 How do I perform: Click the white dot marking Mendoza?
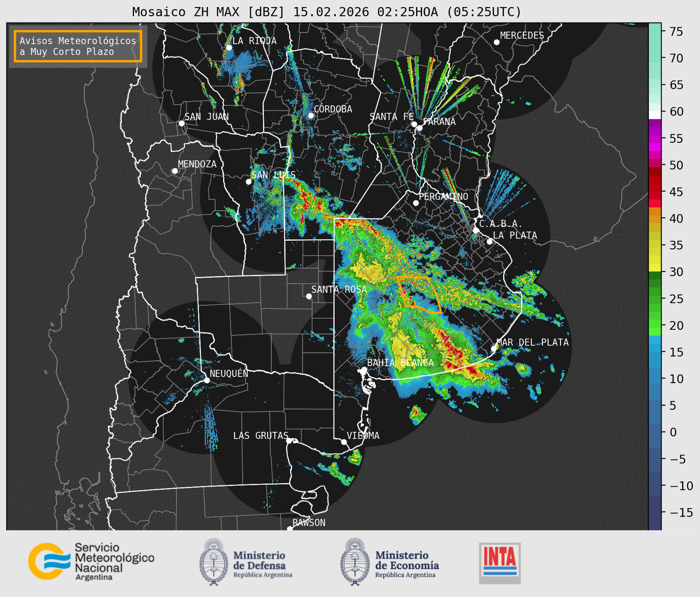pos(175,171)
